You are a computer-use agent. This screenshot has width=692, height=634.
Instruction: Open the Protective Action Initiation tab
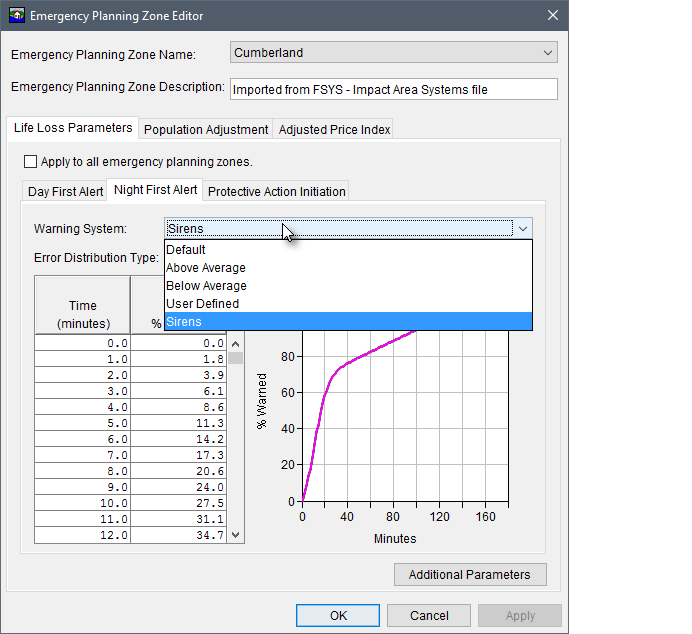(x=277, y=192)
